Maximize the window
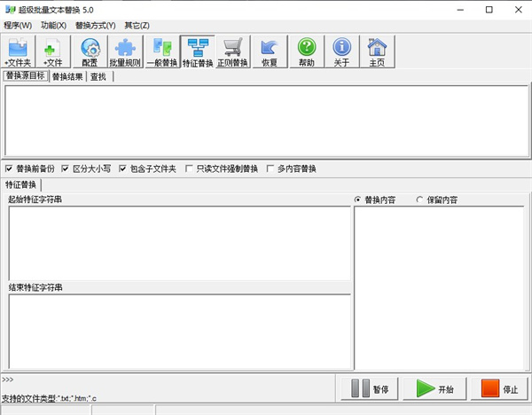Screen dimensions: 532x415 click(489, 10)
